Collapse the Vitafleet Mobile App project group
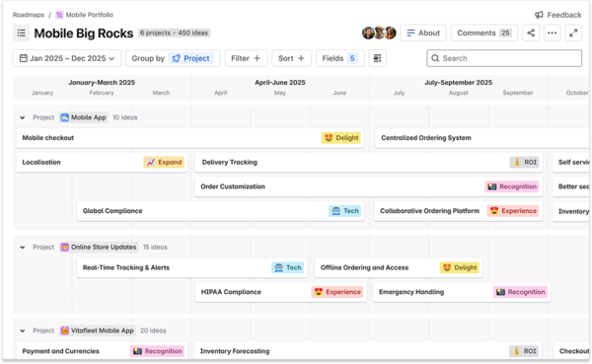Screen dimensions: 592x364 (x=23, y=330)
